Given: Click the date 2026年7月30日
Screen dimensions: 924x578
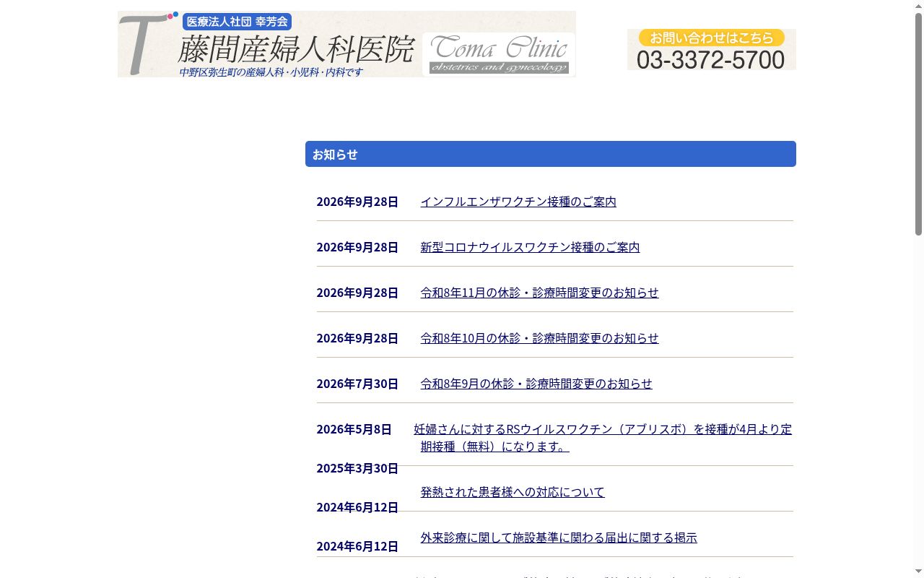Looking at the screenshot, I should (357, 384).
